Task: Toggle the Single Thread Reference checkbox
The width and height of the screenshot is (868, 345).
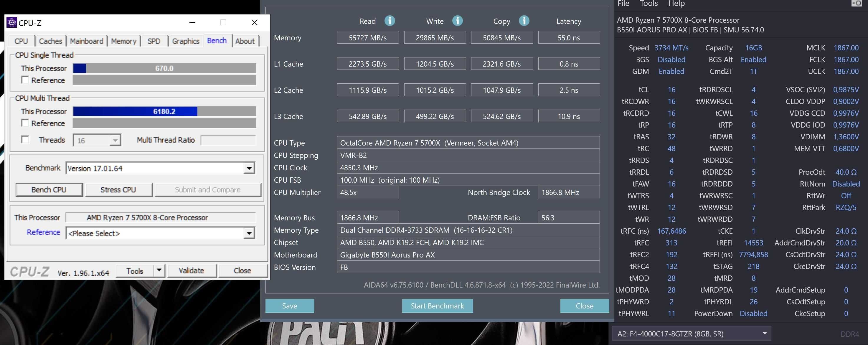Action: tap(25, 80)
